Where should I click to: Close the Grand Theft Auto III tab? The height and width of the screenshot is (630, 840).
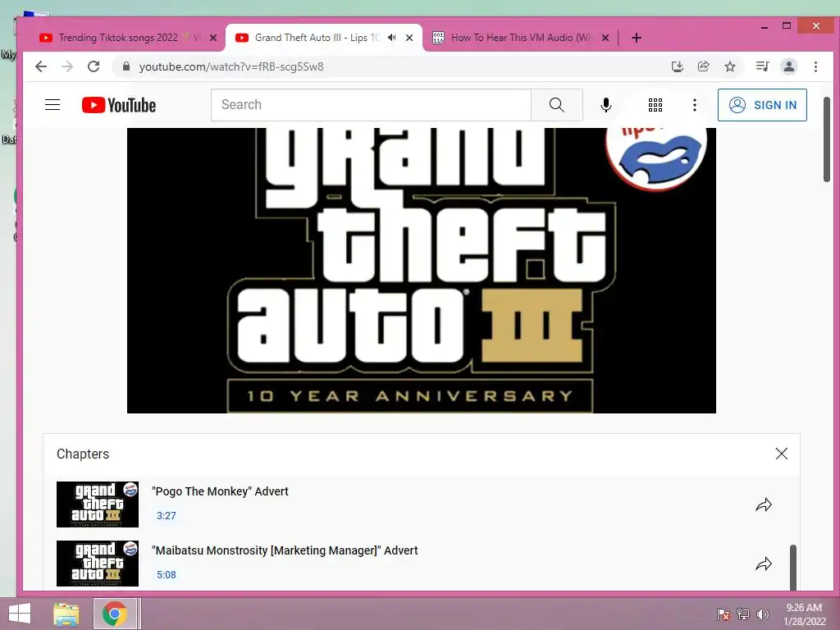(409, 38)
